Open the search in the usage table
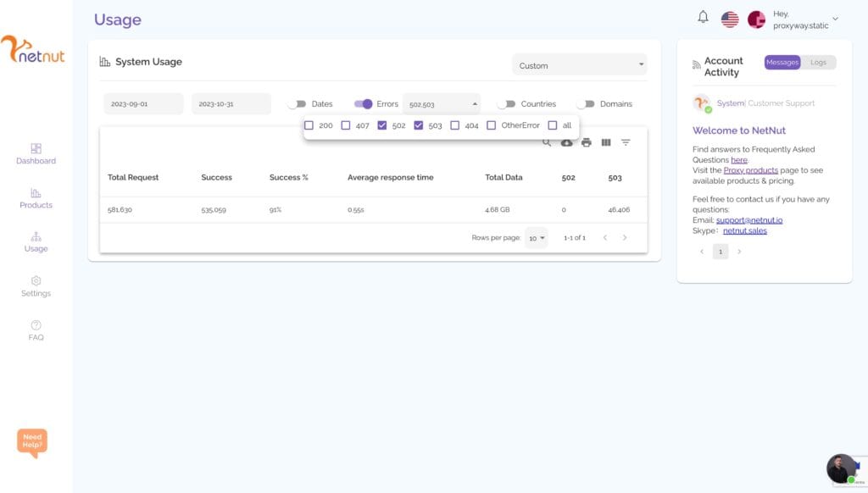868x493 pixels. [x=547, y=142]
